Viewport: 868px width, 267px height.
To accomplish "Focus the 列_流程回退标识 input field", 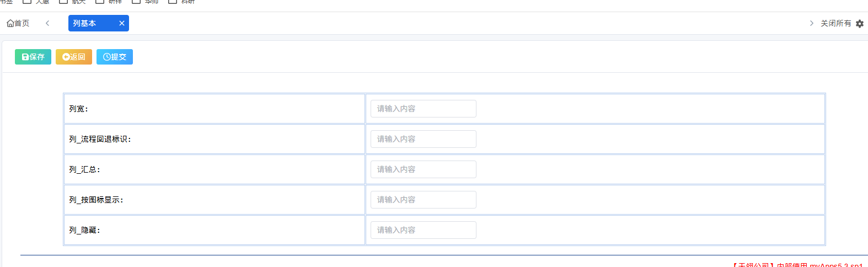I will tap(424, 139).
